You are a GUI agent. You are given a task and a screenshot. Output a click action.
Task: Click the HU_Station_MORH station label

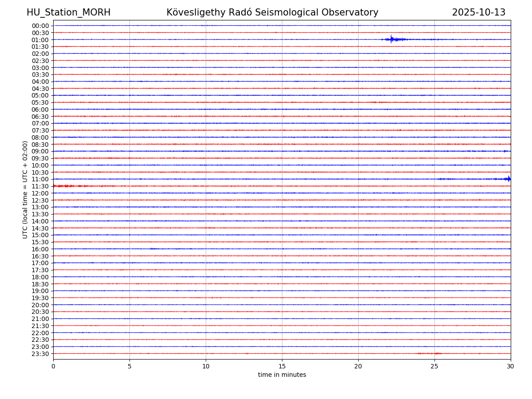point(68,12)
